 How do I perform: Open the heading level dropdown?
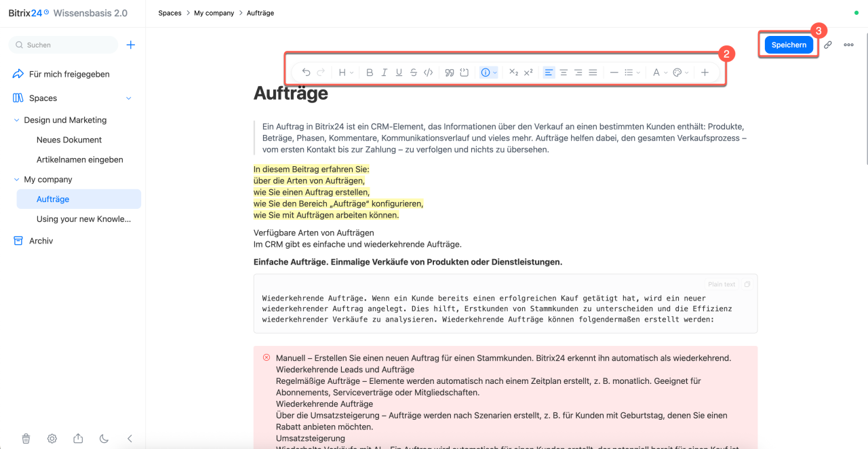[346, 73]
